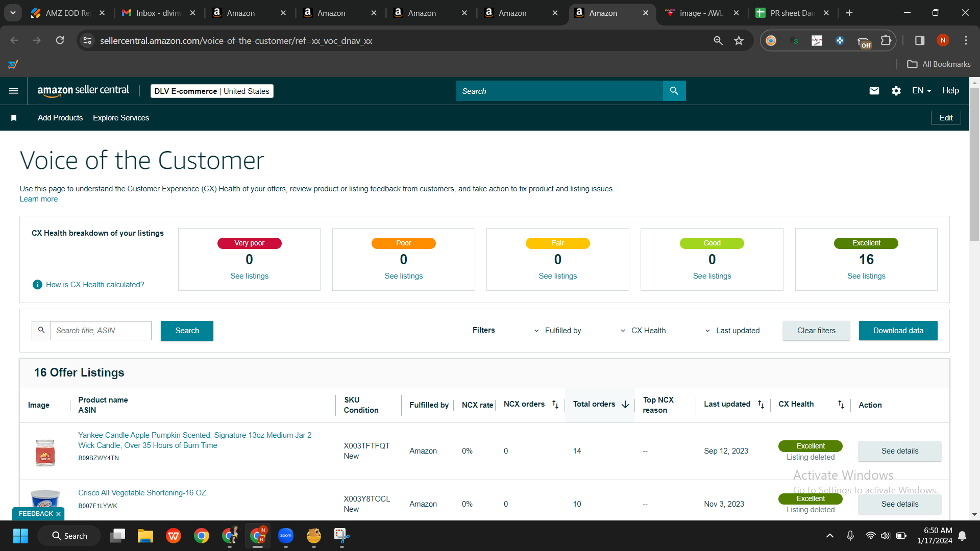Open Snipping Tool from taskbar
This screenshot has width=980, height=551.
pyautogui.click(x=341, y=536)
